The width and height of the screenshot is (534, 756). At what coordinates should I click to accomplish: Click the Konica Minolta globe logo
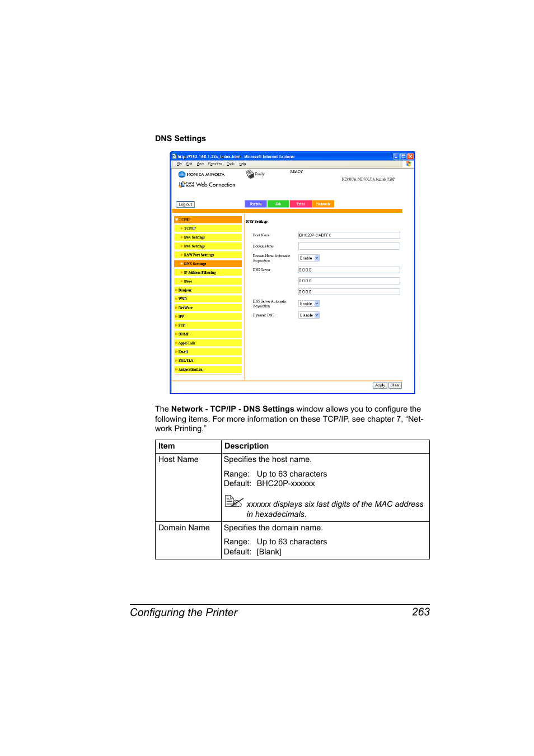point(182,174)
